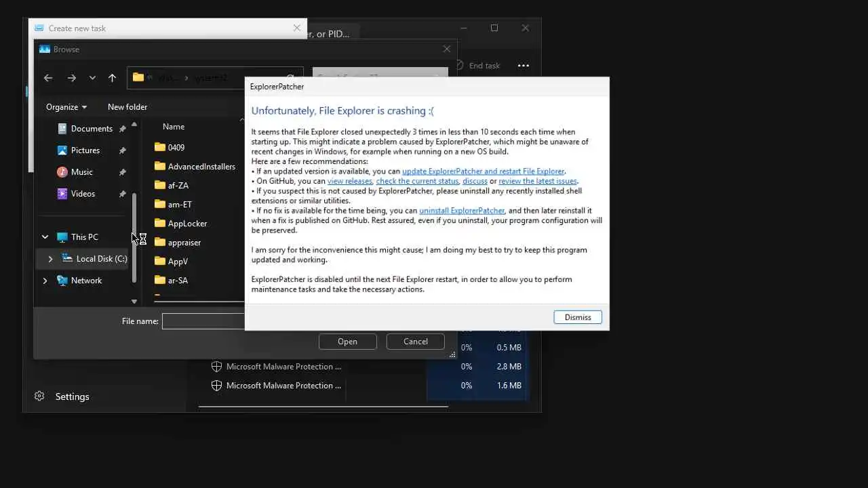Dismiss the ExplorerPatcher crash dialog
This screenshot has height=488, width=868.
pos(578,317)
